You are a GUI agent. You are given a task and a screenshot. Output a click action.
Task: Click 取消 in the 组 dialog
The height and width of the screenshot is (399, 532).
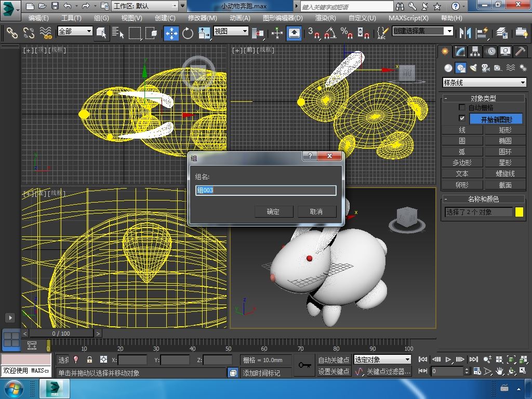point(317,212)
